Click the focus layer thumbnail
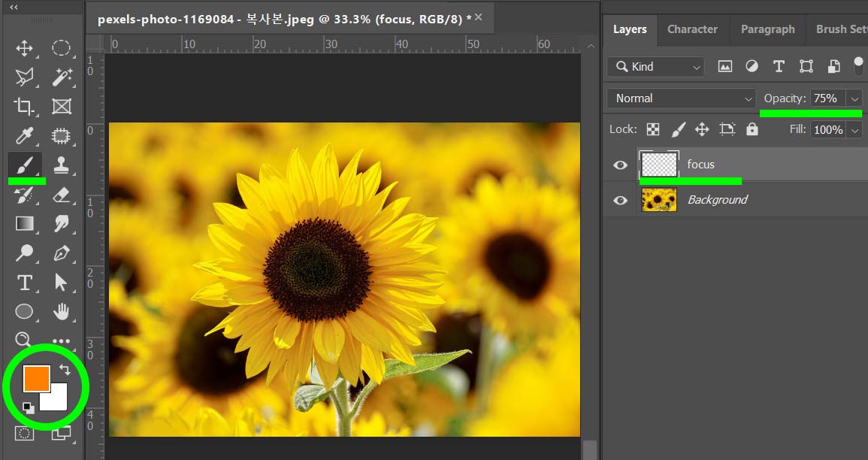868x460 pixels. [659, 165]
